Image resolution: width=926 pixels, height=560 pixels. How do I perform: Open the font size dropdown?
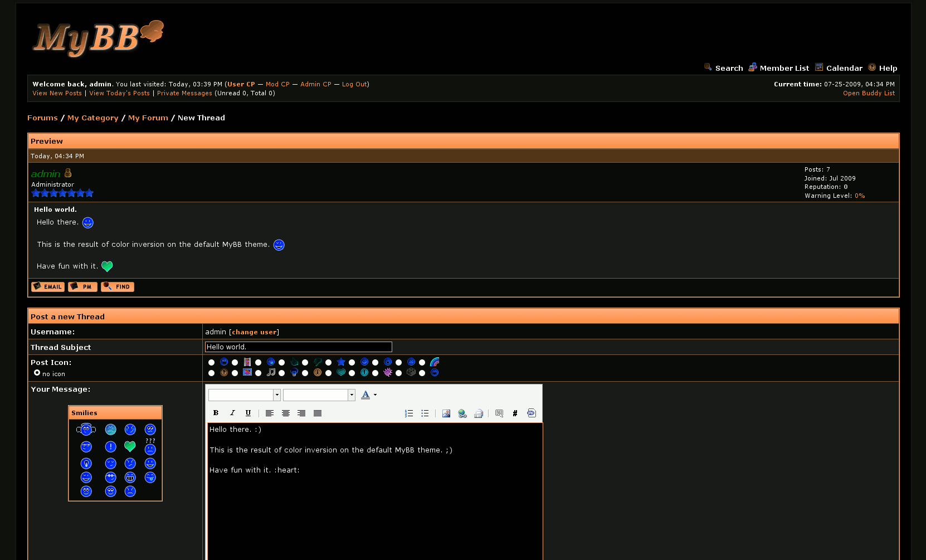(x=319, y=395)
